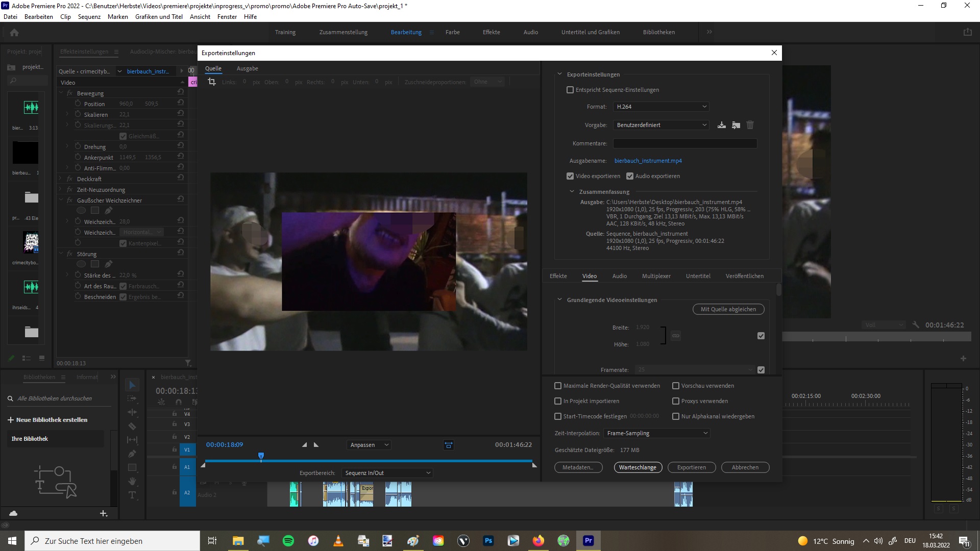Click the crop icon in the export preview
Screen dimensions: 980x551
[x=211, y=81]
